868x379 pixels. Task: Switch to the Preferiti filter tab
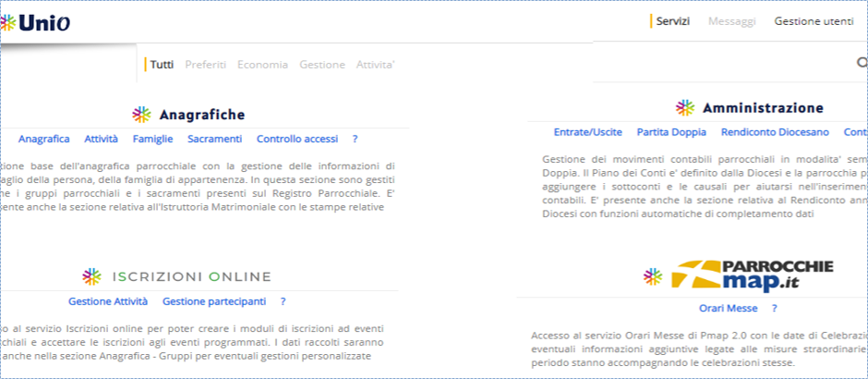205,65
